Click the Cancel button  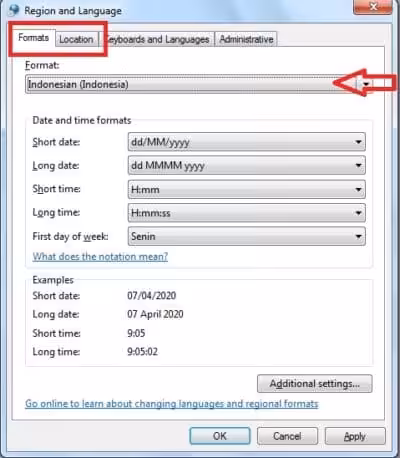point(287,436)
